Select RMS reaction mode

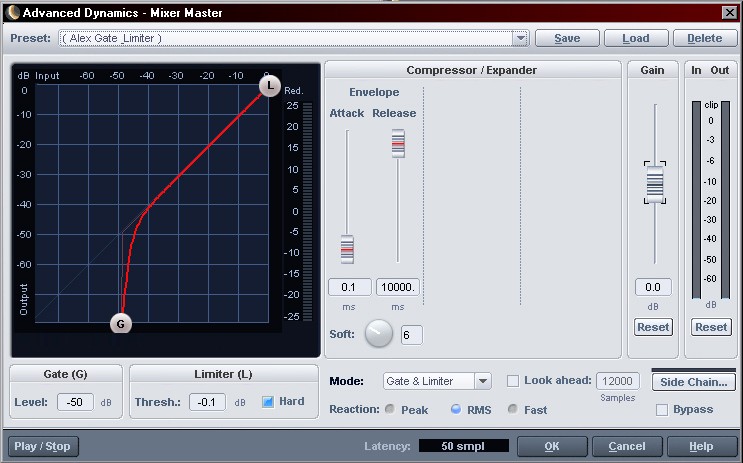pyautogui.click(x=456, y=409)
